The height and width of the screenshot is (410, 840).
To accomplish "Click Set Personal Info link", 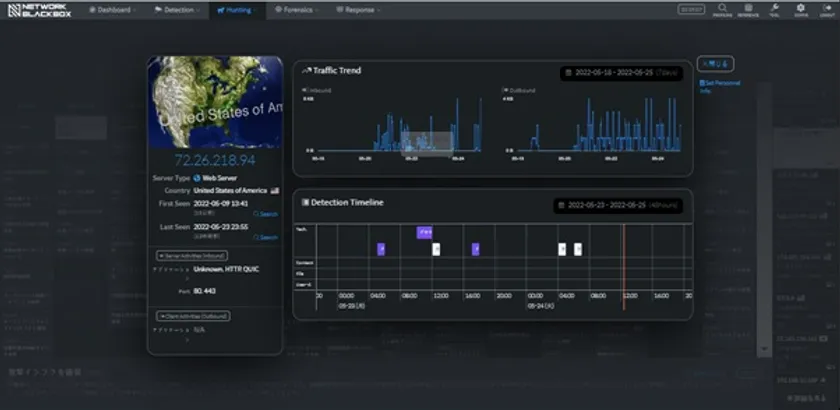I will pos(719,86).
